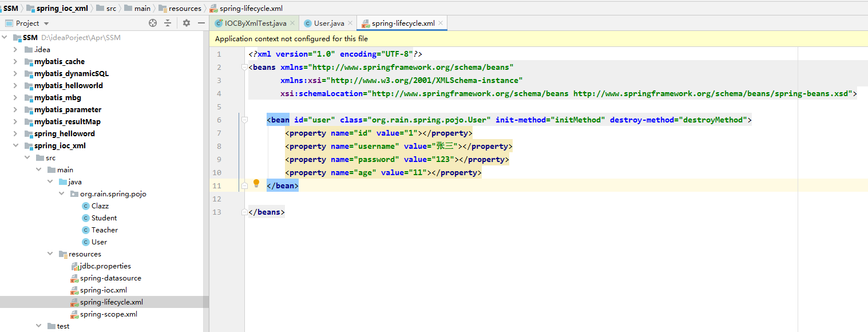
Task: Expand the spring_helloword module
Action: [x=16, y=134]
